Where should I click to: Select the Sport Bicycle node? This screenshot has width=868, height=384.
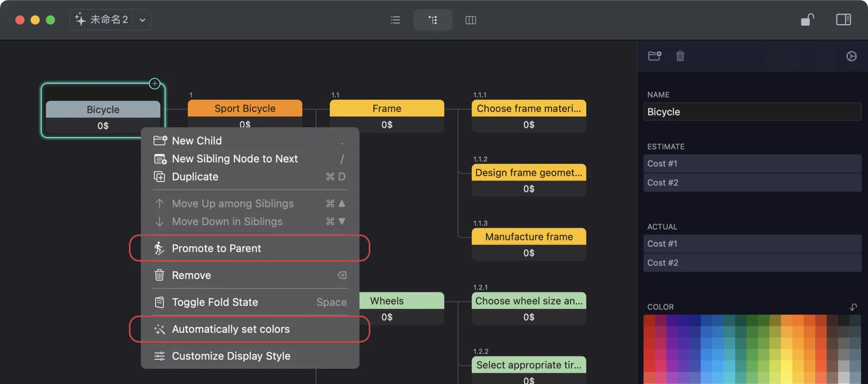tap(245, 108)
